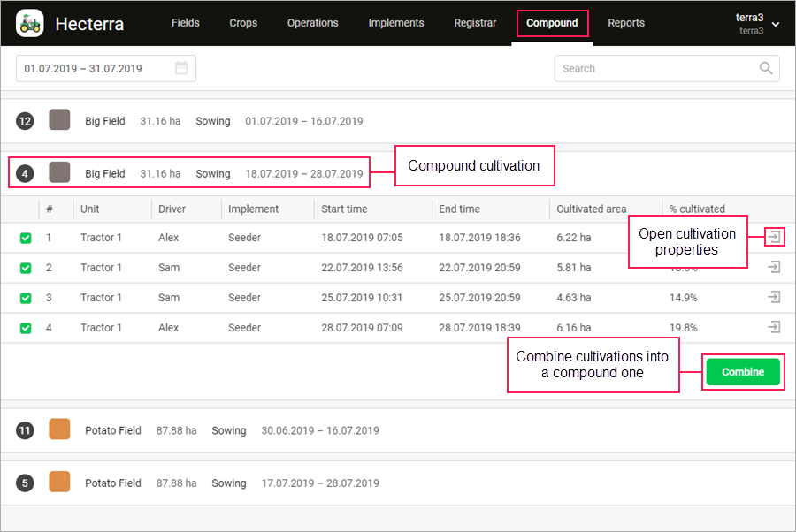
Task: Uncheck cultivation 2 starting 22.07.2019 13:56
Action: coord(26,268)
